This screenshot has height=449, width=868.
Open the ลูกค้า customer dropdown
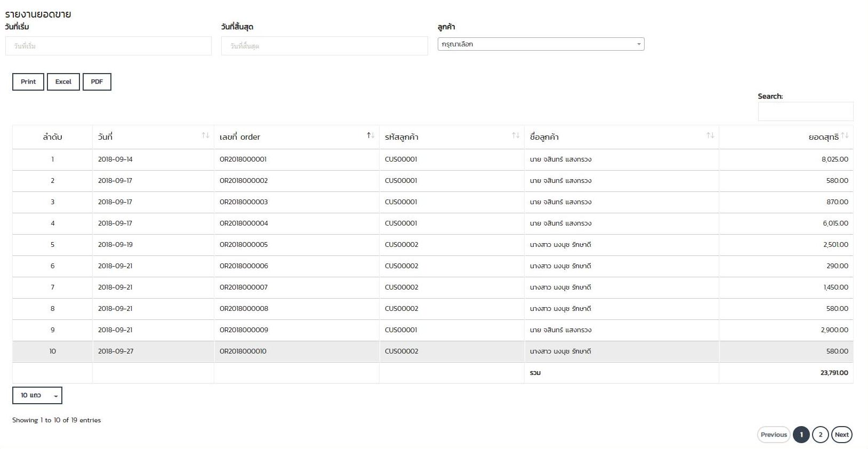point(541,44)
